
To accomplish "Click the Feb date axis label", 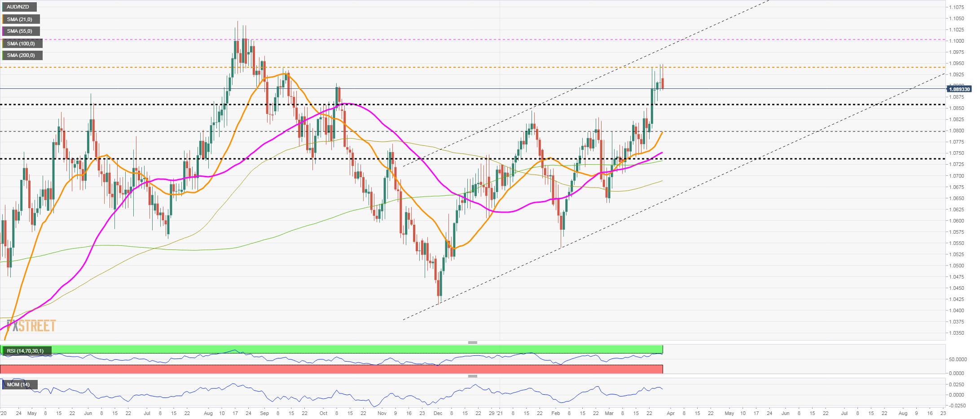I will [556, 413].
